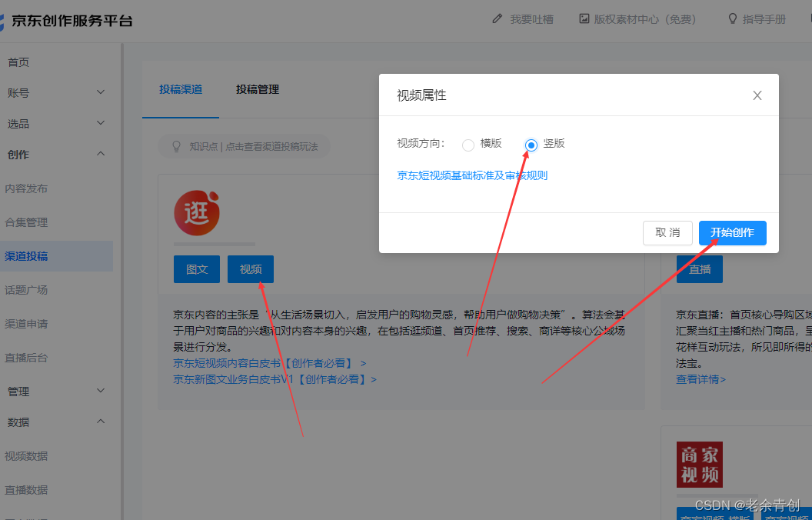The width and height of the screenshot is (812, 520).
Task: Click the 开始创作 button
Action: [732, 233]
